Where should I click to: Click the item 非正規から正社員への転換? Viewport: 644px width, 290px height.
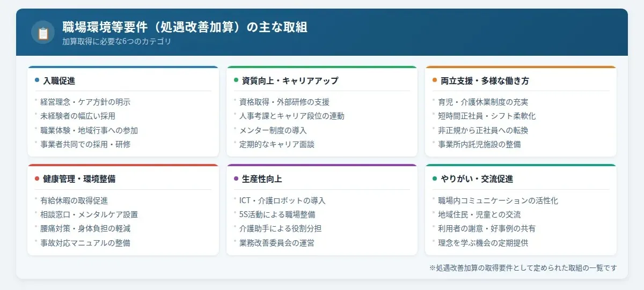tap(483, 130)
